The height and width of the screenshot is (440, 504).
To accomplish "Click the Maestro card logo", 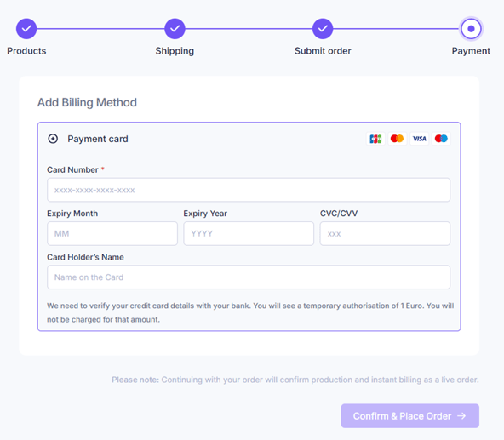I will [441, 139].
